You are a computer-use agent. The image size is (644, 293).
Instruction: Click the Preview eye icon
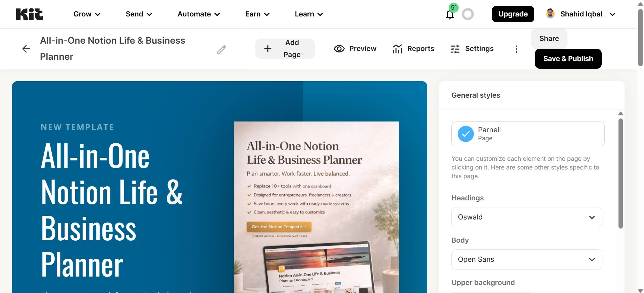point(339,49)
